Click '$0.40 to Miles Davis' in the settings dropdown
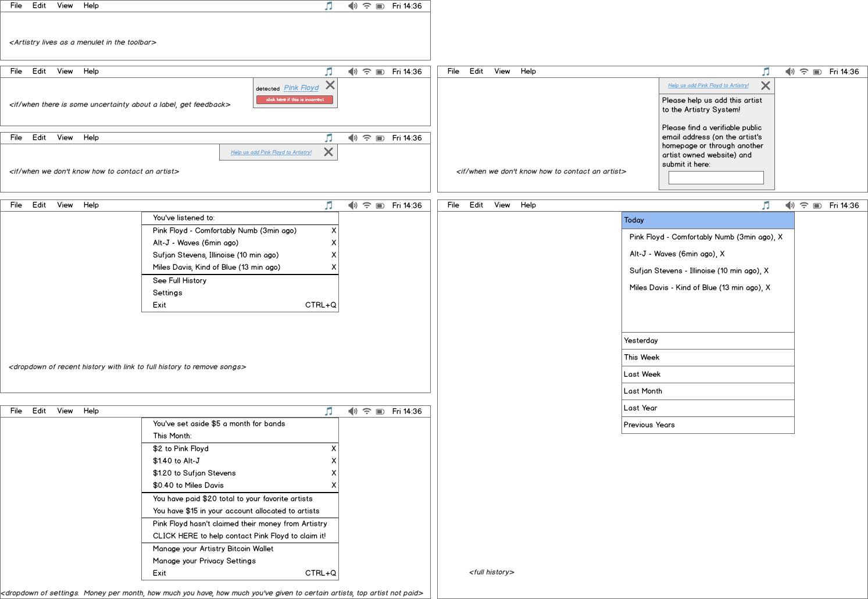Viewport: 868px width, 599px height. (x=188, y=486)
